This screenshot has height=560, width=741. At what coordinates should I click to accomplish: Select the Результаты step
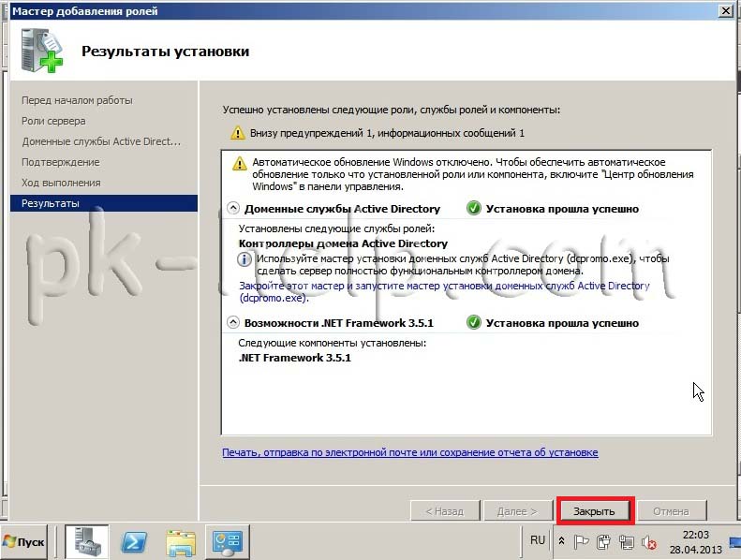tap(103, 203)
